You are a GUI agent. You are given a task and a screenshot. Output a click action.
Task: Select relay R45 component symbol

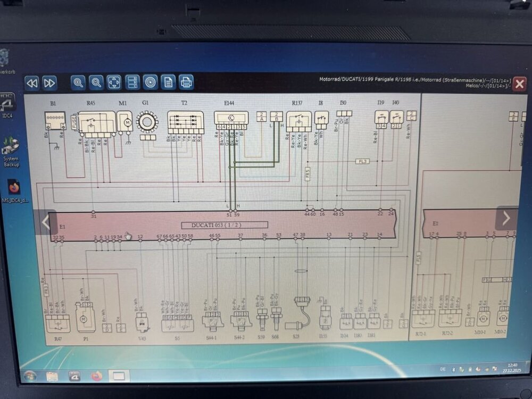97,124
